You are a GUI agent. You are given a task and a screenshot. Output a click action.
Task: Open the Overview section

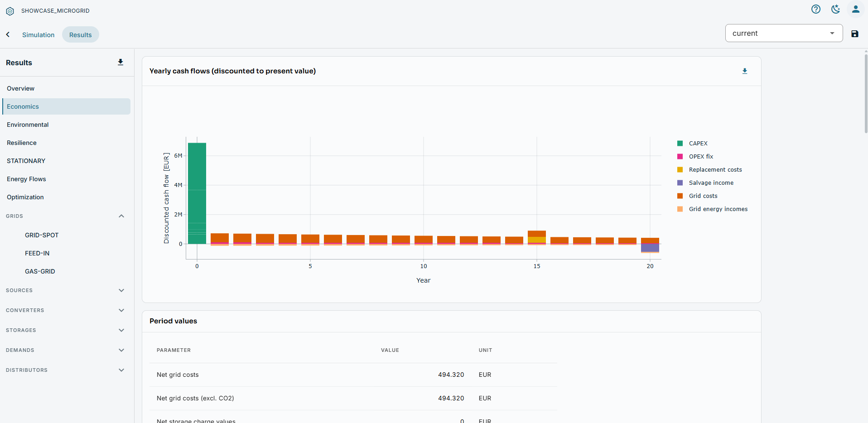(66, 88)
